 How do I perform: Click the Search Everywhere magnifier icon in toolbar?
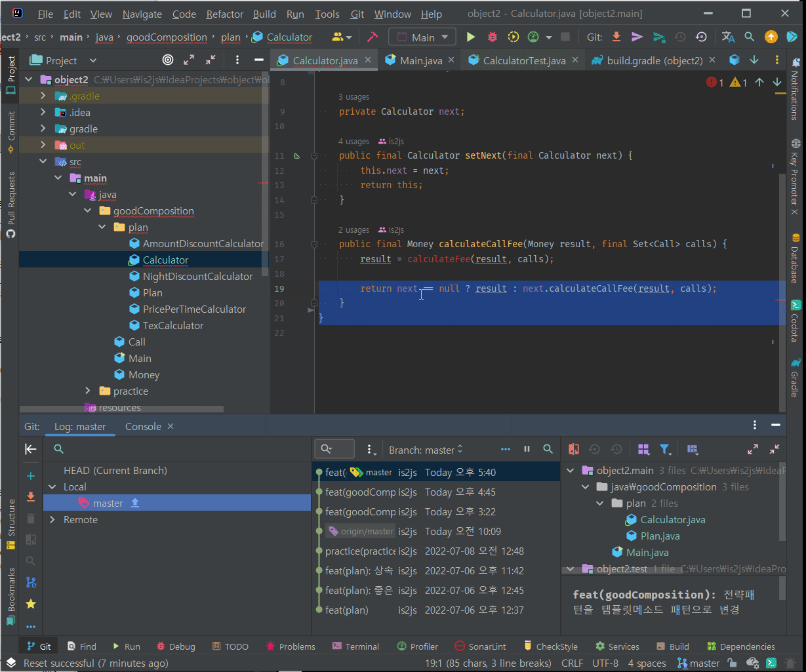[750, 37]
